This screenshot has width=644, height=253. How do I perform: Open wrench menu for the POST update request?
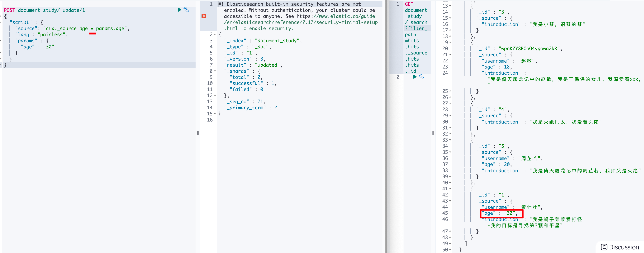pyautogui.click(x=186, y=10)
